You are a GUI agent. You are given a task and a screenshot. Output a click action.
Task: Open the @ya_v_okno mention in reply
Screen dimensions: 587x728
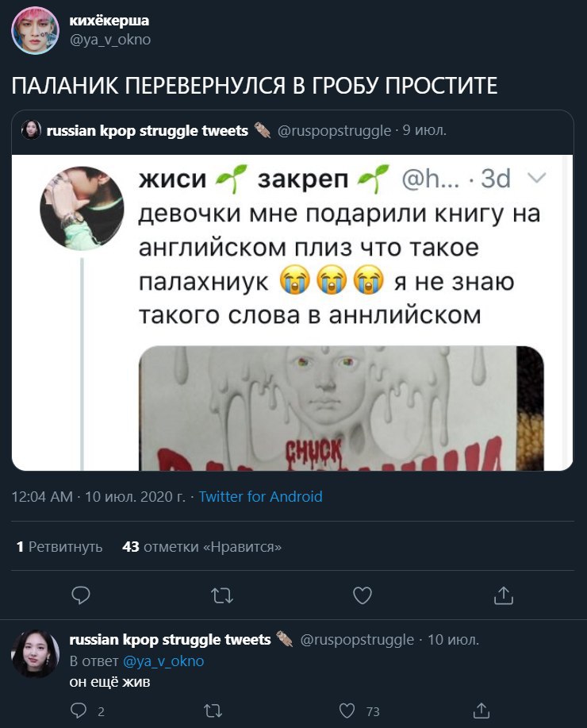(x=163, y=661)
